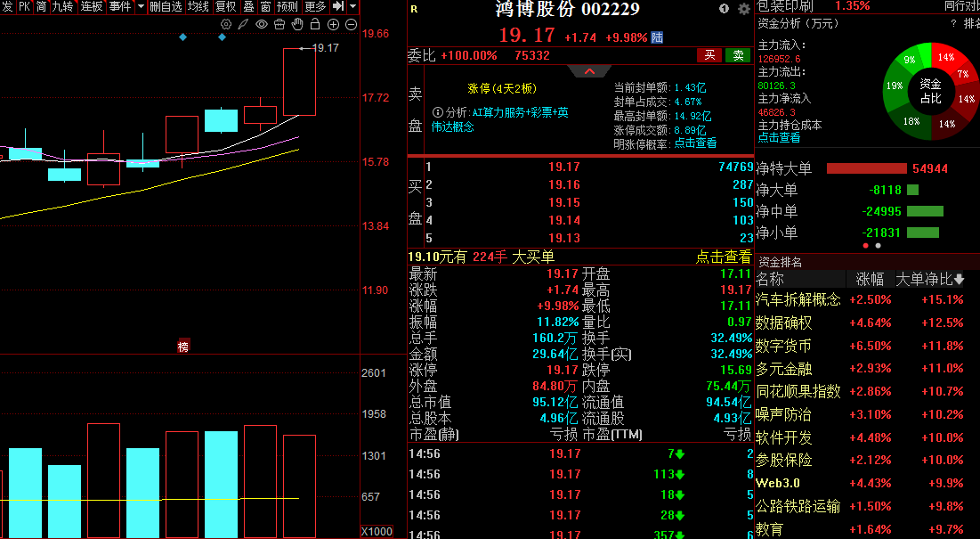Click the question mark help in 资金分析
Screen dimensions: 980x539
[x=953, y=24]
